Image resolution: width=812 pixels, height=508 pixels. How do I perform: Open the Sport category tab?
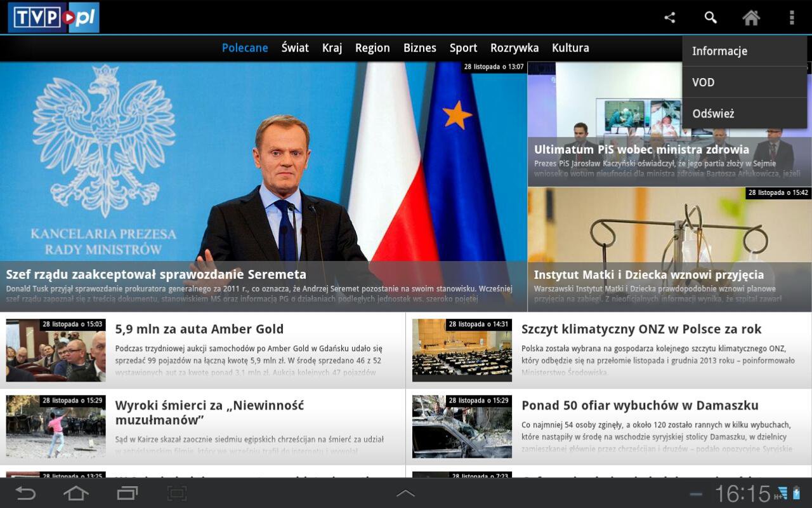(x=463, y=48)
